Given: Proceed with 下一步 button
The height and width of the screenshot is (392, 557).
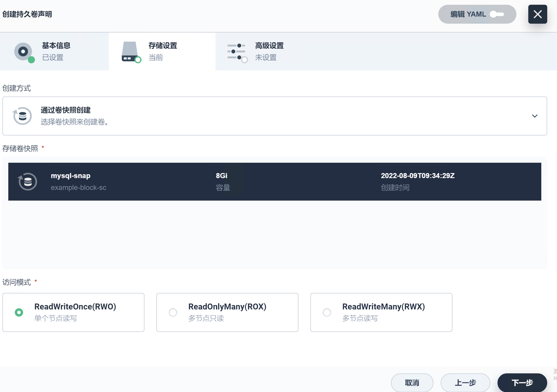Looking at the screenshot, I should [522, 383].
